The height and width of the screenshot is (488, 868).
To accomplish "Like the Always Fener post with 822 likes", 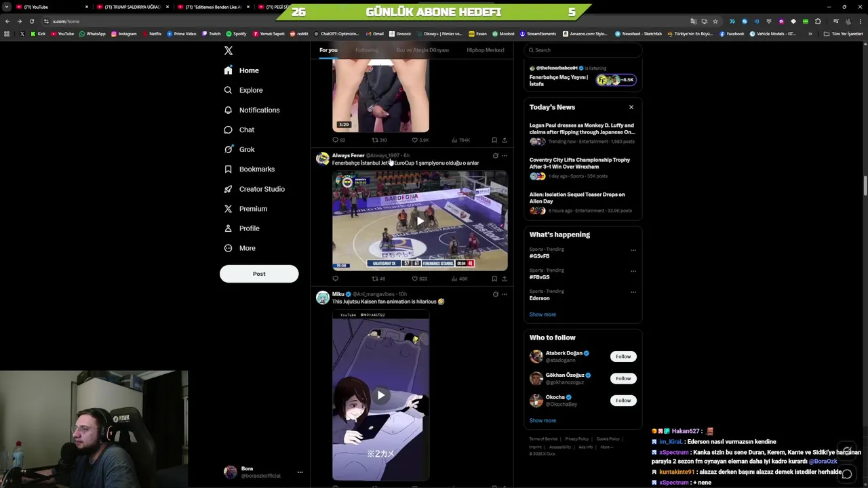I will [x=420, y=279].
